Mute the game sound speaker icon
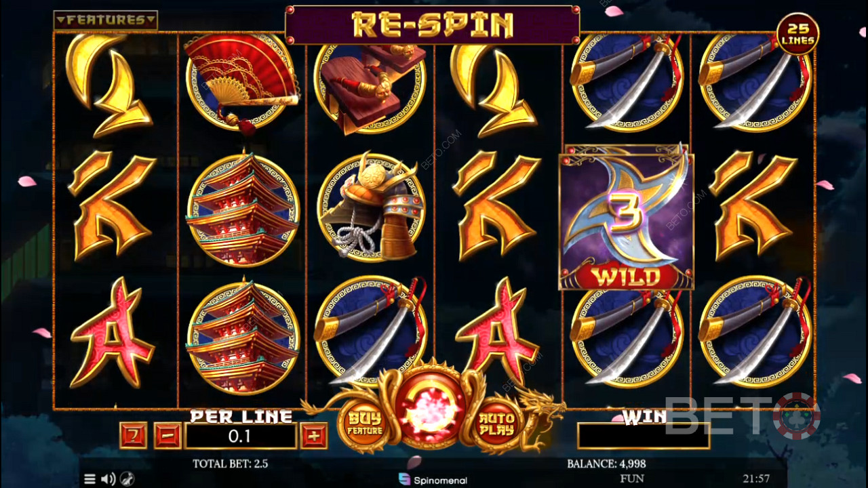This screenshot has height=488, width=868. 108,479
